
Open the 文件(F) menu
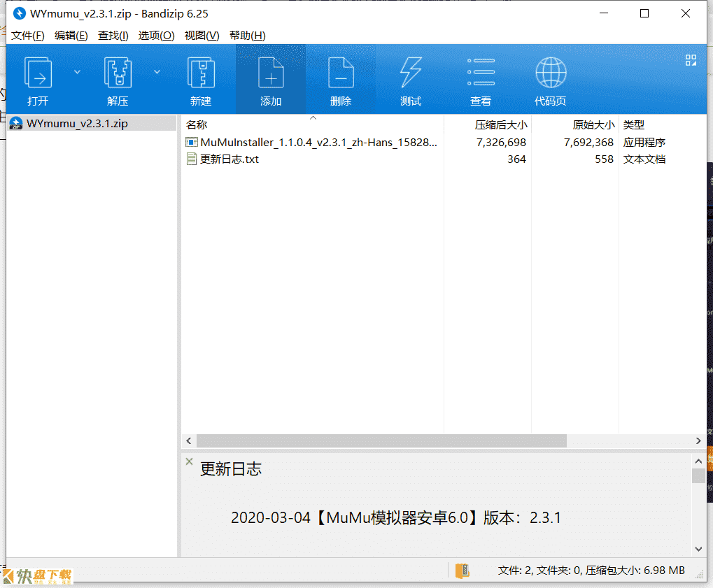coord(28,36)
